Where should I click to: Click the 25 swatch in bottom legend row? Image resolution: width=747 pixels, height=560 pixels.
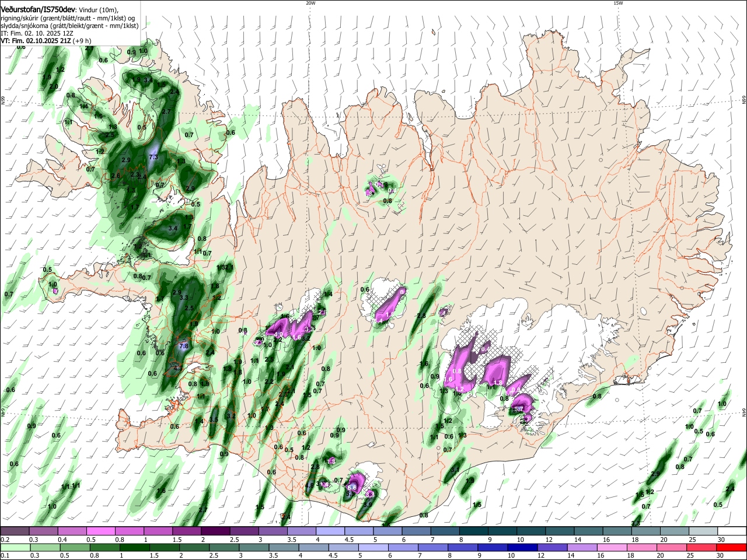pos(701,547)
